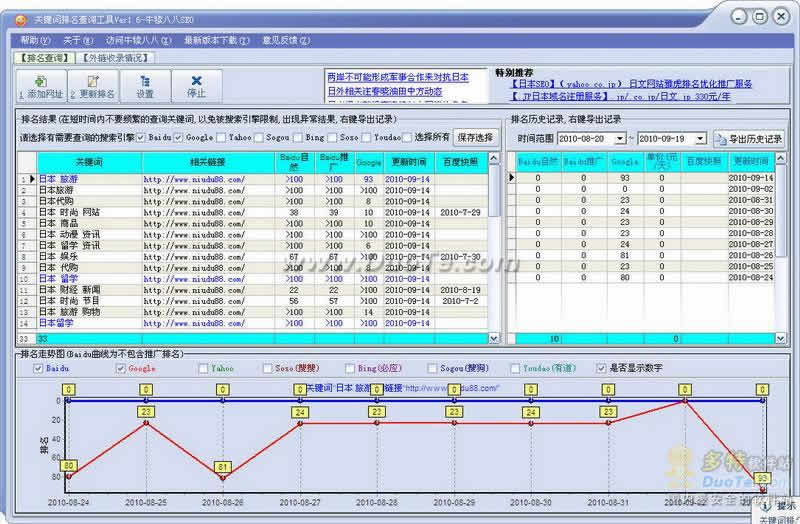This screenshot has width=800, height=524.
Task: Select the history row dated 2010-09-02
Action: pos(642,189)
